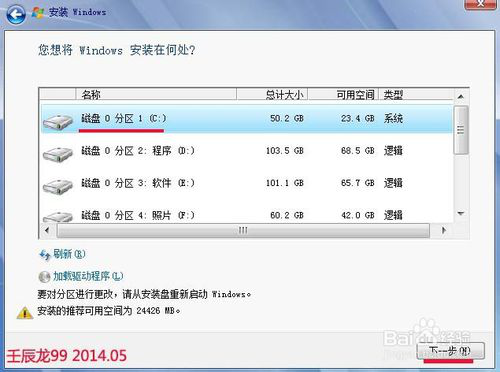Click the 68.5 GB free space cell

pos(358,151)
